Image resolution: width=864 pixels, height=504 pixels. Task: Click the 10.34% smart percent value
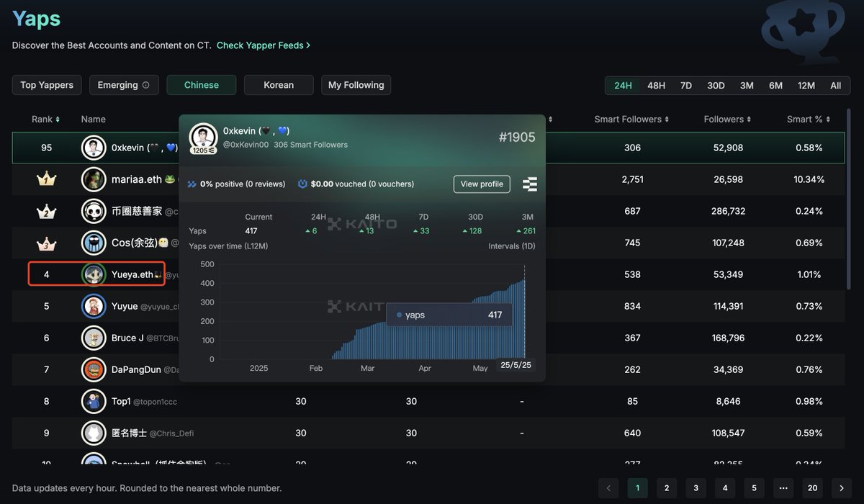point(809,179)
